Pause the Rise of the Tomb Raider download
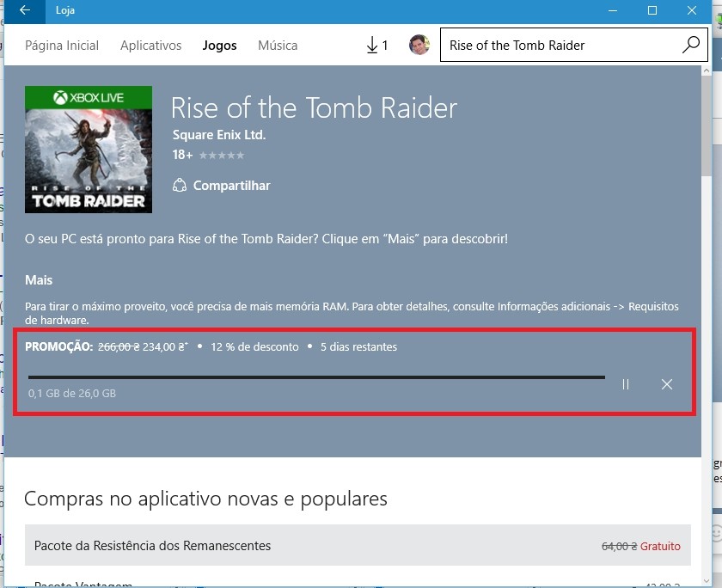The image size is (722, 588). point(626,384)
